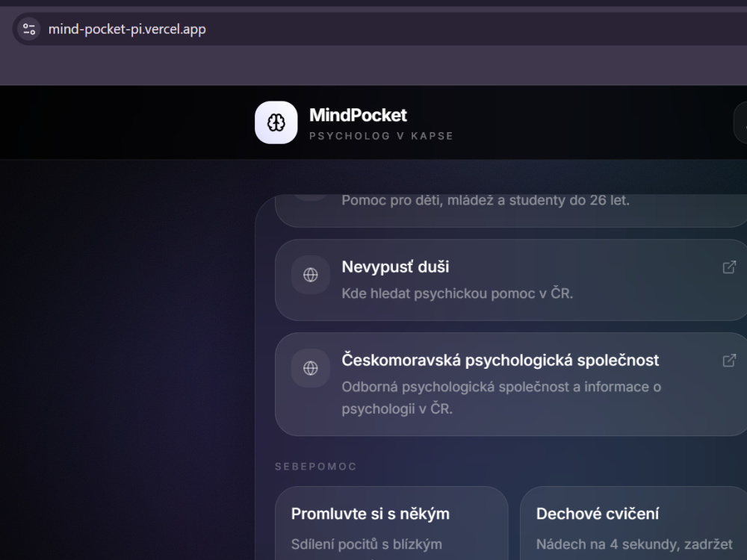Click the text 'Kde hledat psychickou pomoc v ČR.'
The image size is (747, 560).
(457, 293)
